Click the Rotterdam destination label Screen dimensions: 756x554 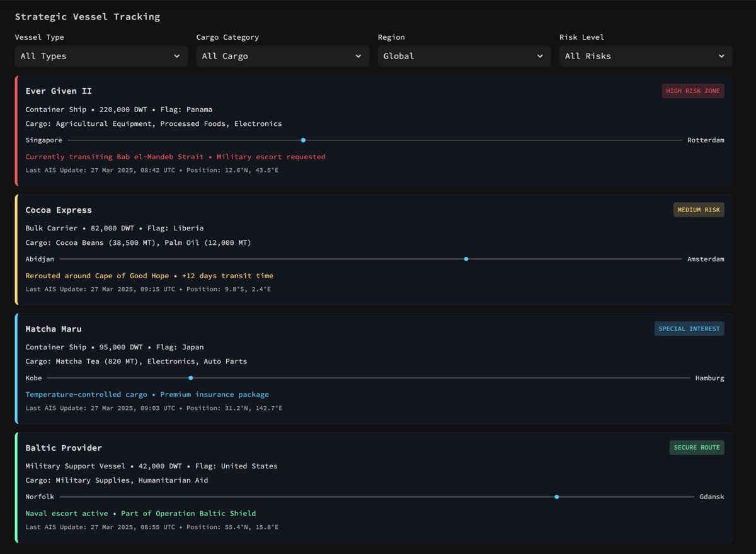click(706, 140)
